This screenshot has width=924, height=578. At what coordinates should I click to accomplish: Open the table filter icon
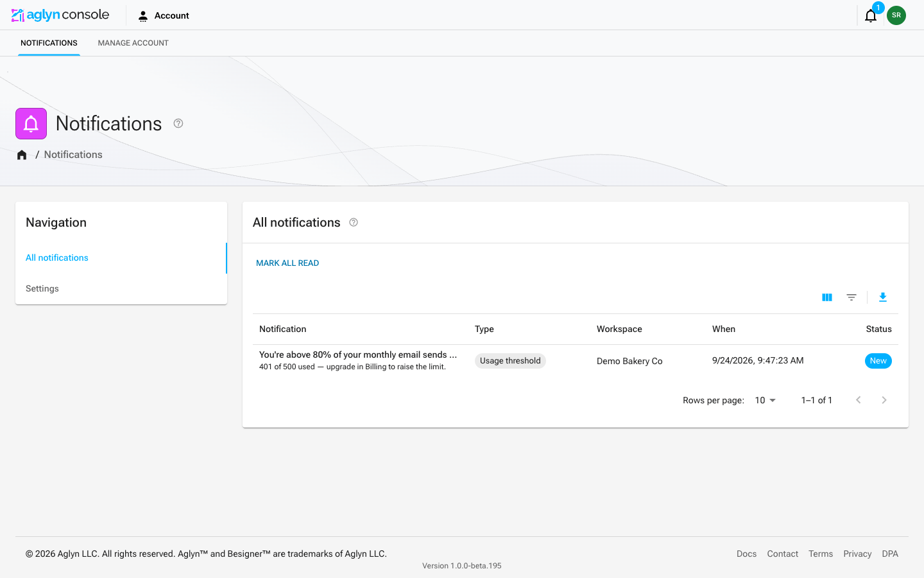[851, 297]
